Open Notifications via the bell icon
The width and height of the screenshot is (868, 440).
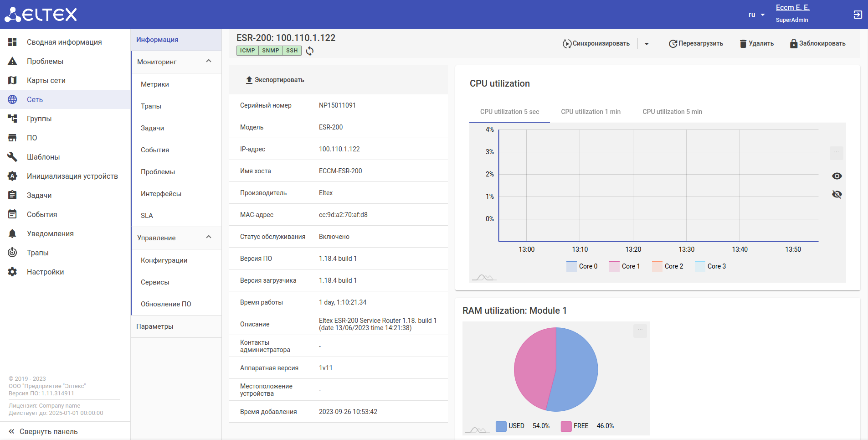12,233
